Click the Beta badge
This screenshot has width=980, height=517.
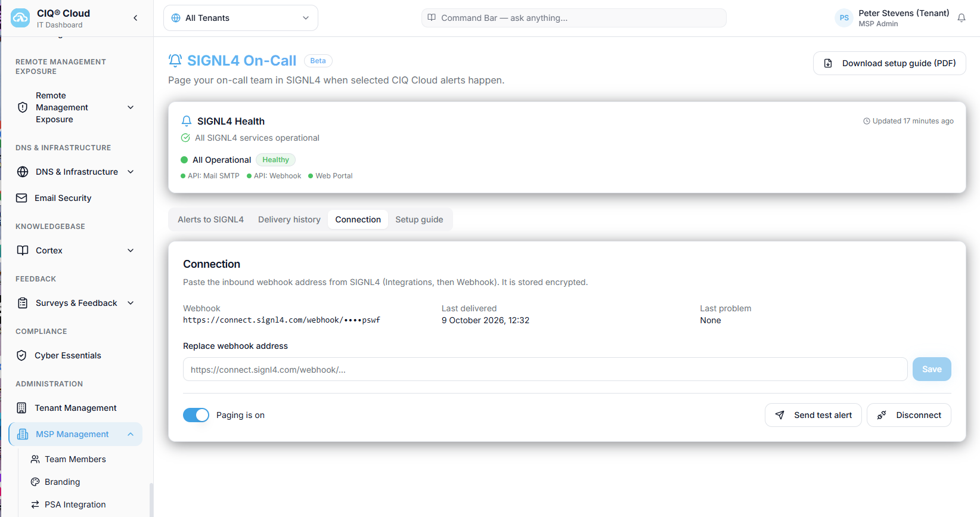(318, 61)
